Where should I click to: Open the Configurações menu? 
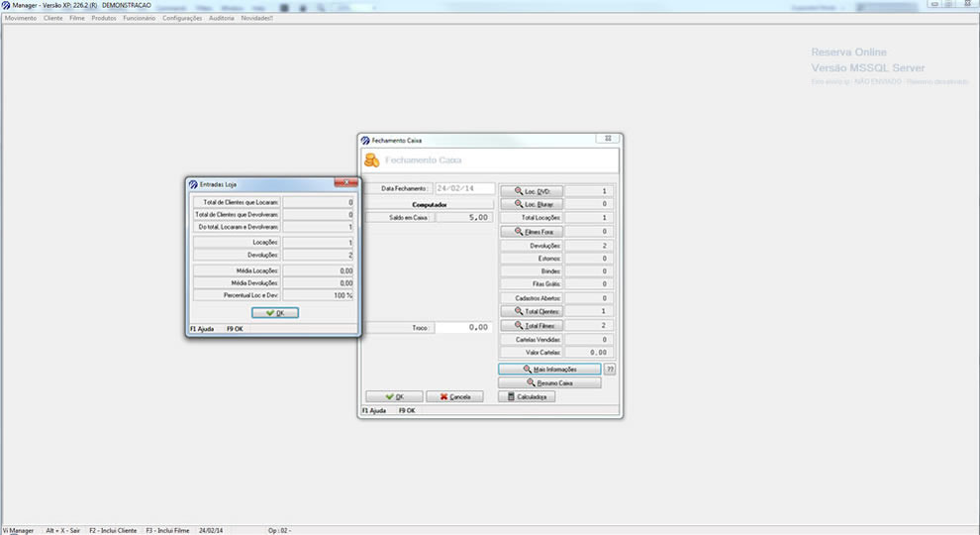(182, 18)
